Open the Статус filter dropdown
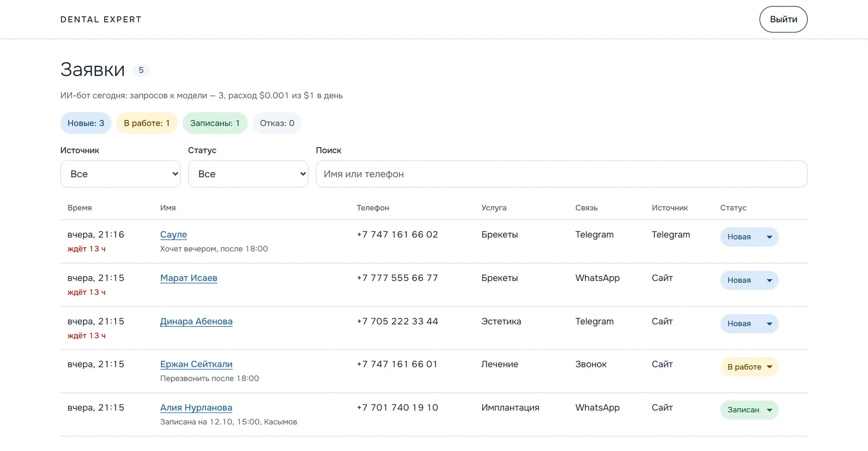 click(x=248, y=174)
